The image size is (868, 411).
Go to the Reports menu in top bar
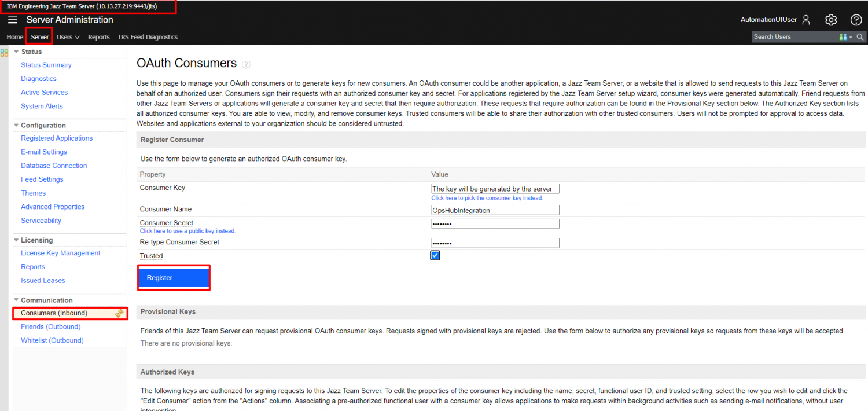tap(98, 37)
